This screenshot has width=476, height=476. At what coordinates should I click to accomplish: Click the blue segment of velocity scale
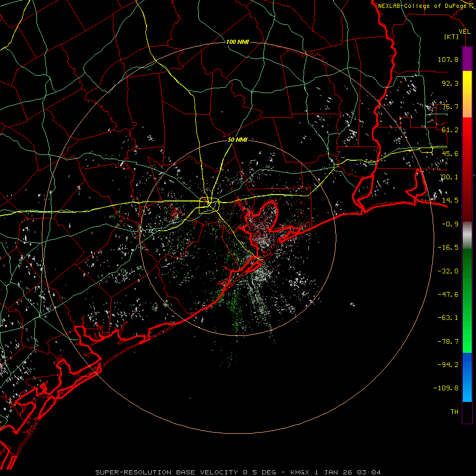tap(467, 377)
